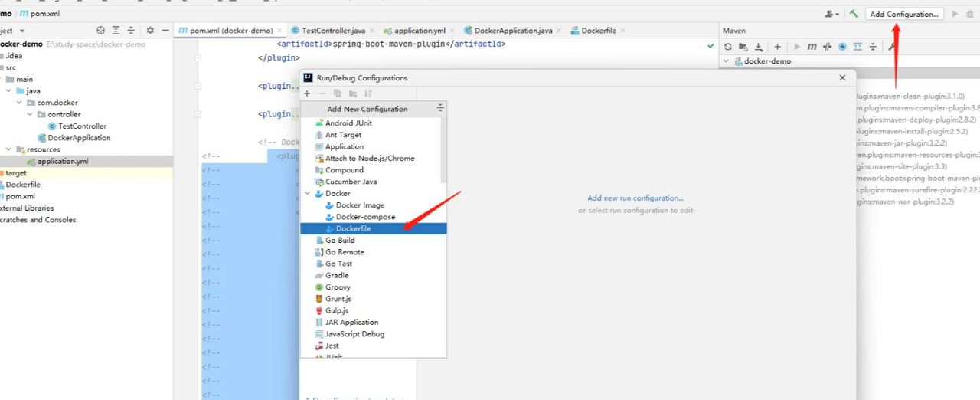
Task: Click Generate Sources and Update Folders icon
Action: click(743, 47)
